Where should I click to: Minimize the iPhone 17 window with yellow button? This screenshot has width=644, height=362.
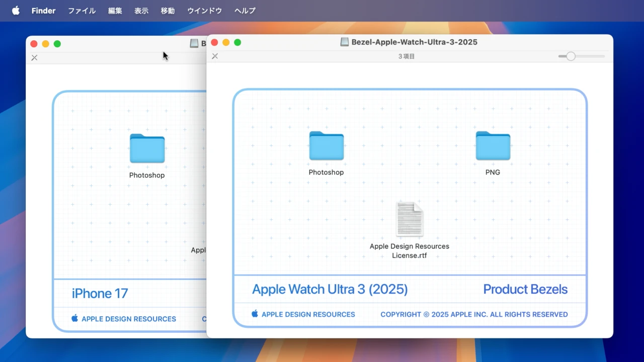coord(46,44)
